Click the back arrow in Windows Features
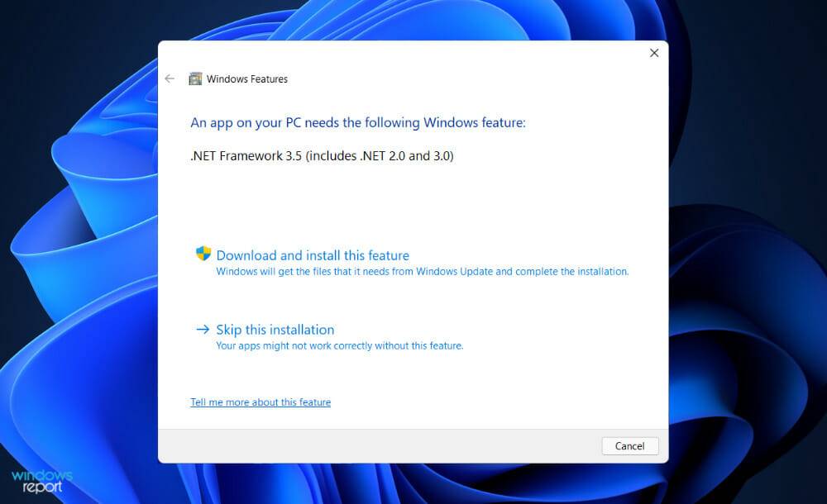Screen dimensions: 827x504 [170, 78]
